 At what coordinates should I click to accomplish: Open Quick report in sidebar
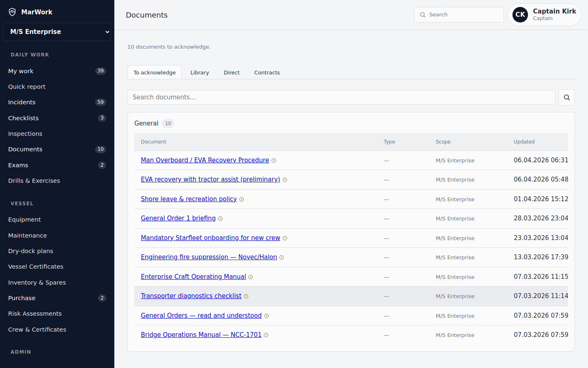[57, 87]
